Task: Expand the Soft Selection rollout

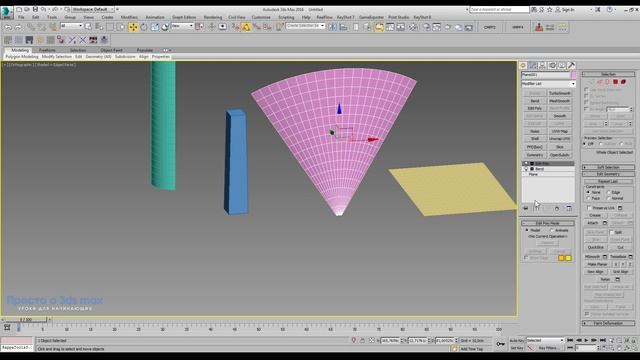Action: coord(608,167)
